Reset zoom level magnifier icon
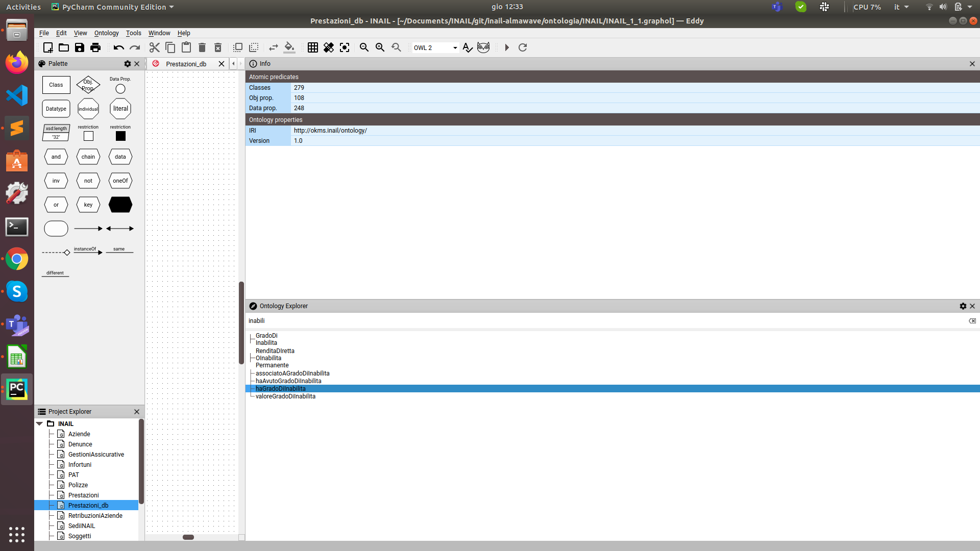Image resolution: width=980 pixels, height=551 pixels. pos(396,47)
